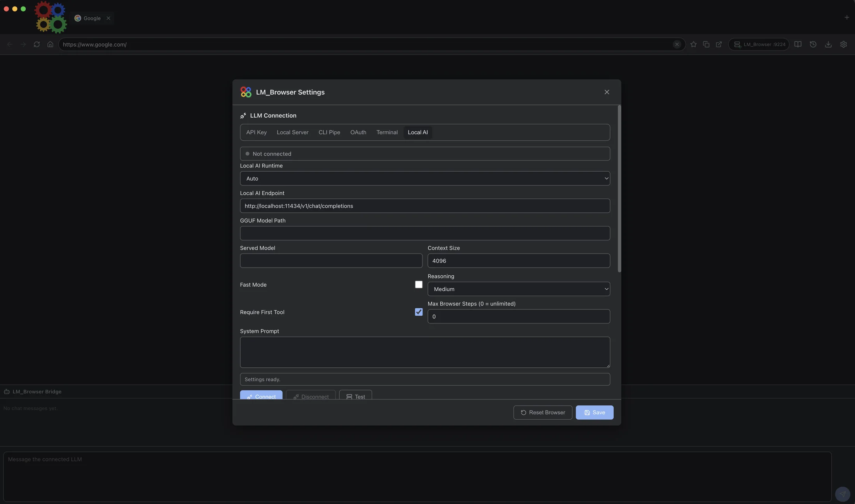Image resolution: width=855 pixels, height=504 pixels.
Task: Open the Reasoning dropdown set to Medium
Action: coord(519,289)
